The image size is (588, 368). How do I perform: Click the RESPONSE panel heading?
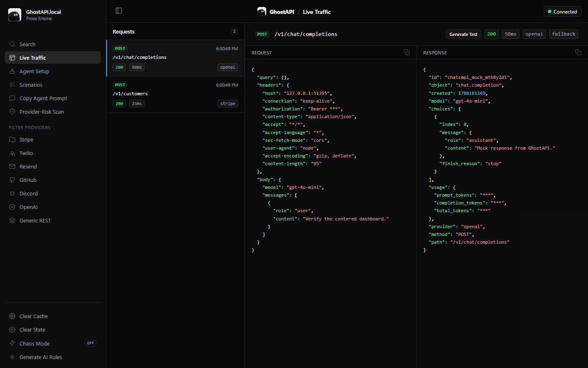[x=435, y=53]
